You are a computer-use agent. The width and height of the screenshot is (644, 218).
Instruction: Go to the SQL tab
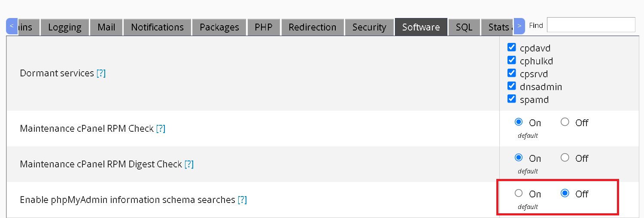pyautogui.click(x=464, y=27)
